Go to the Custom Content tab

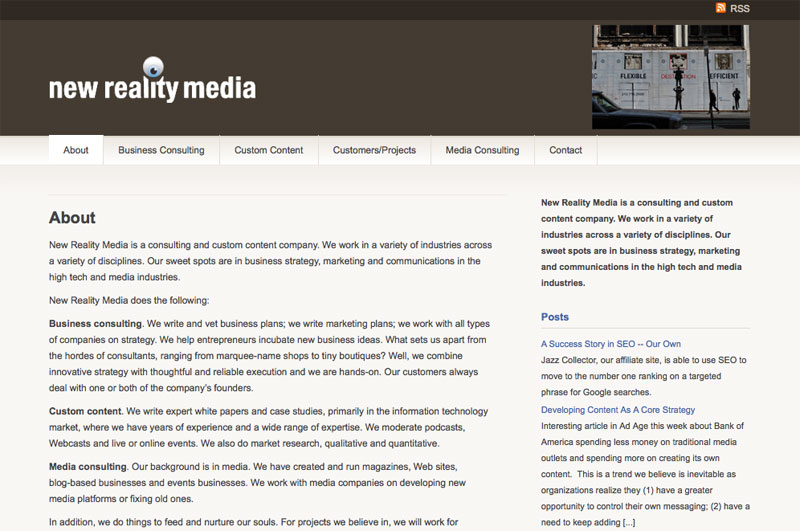(x=268, y=150)
